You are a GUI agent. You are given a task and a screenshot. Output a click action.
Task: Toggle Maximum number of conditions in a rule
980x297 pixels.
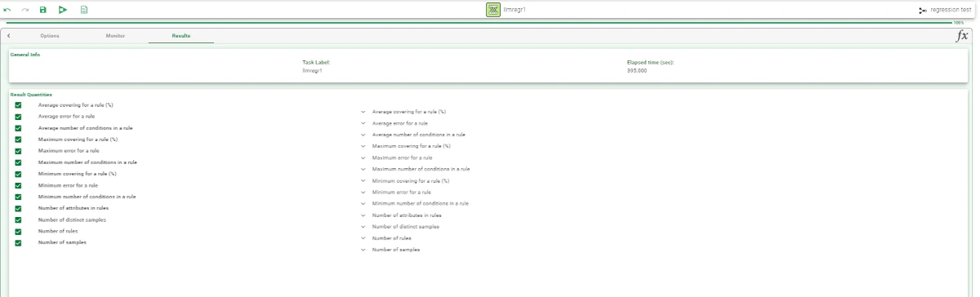tap(18, 162)
